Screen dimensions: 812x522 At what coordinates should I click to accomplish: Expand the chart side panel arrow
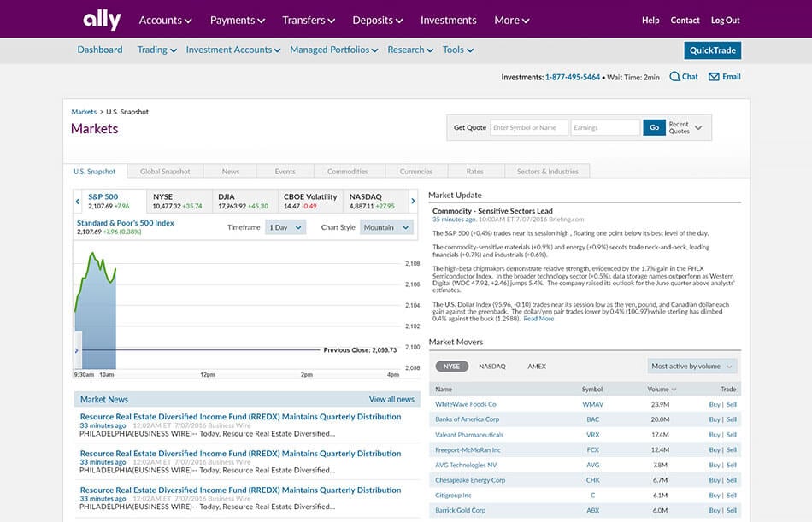(77, 350)
